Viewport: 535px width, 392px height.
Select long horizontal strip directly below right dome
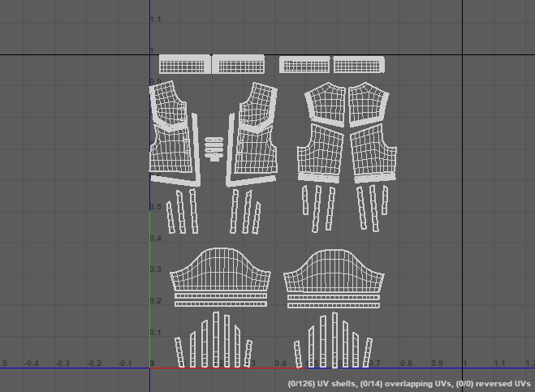point(333,297)
